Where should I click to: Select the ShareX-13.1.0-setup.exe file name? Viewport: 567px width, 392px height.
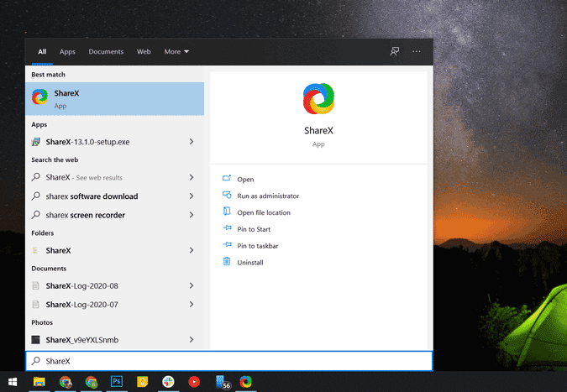87,142
